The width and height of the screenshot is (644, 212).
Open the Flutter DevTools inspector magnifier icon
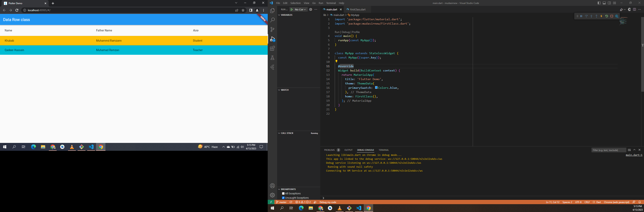tap(617, 16)
